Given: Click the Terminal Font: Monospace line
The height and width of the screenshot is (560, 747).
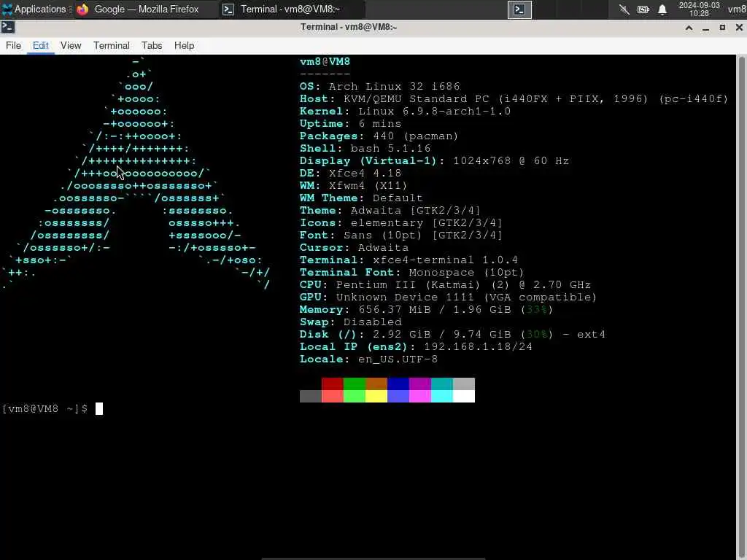Looking at the screenshot, I should (x=412, y=272).
